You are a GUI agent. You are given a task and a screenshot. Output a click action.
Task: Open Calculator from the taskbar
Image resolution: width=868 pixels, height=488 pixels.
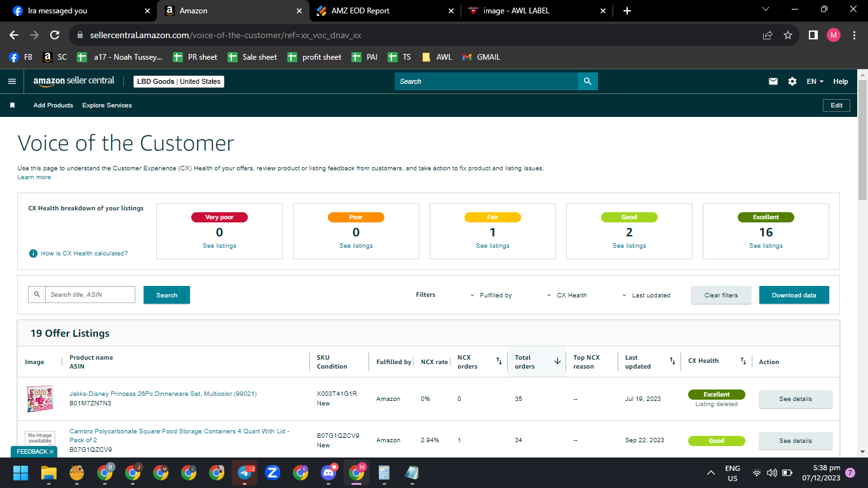tap(384, 473)
